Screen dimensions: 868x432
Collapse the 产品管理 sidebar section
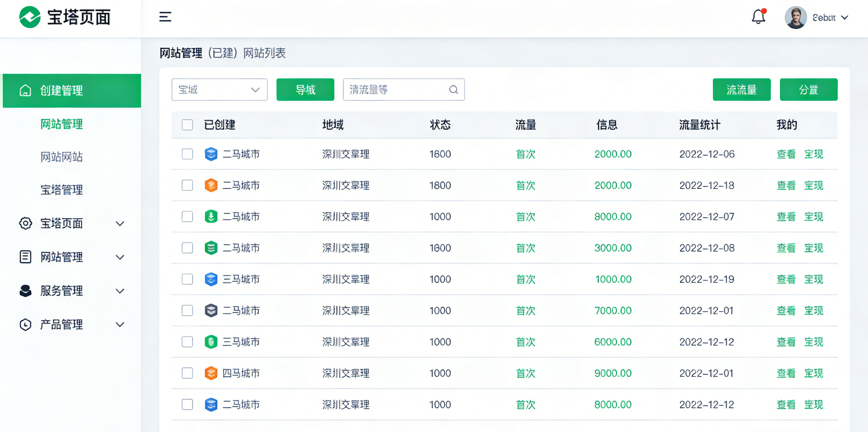(x=120, y=325)
